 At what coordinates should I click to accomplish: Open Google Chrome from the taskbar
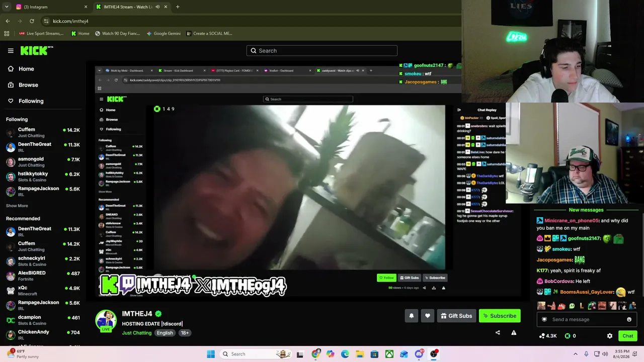coord(315,354)
